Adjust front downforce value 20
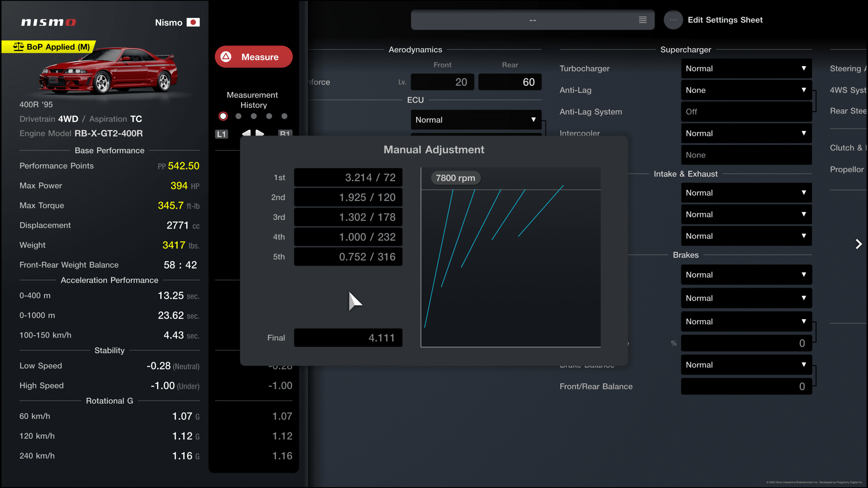This screenshot has height=488, width=868. 442,82
